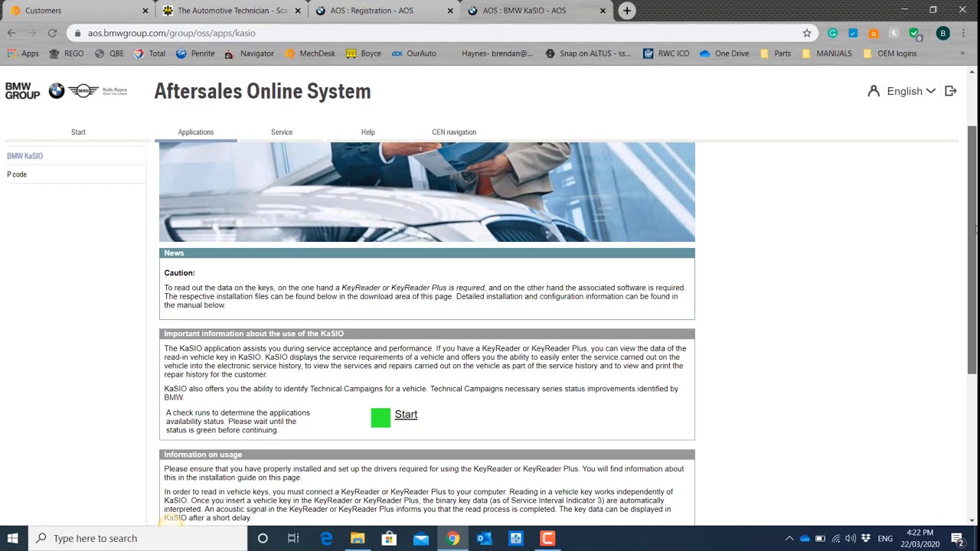Open the Chrome three-dot menu
This screenshot has height=551, width=980.
[964, 33]
